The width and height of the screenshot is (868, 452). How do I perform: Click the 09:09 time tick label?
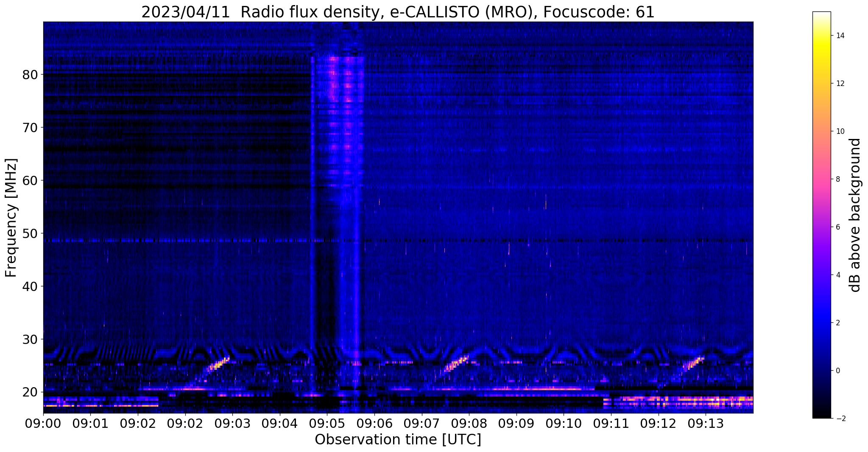516,423
